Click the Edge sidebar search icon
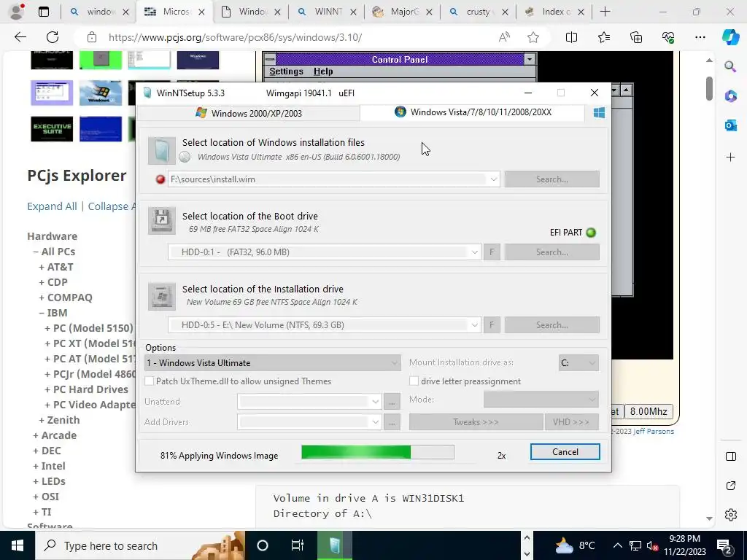The width and height of the screenshot is (747, 560). (730, 66)
